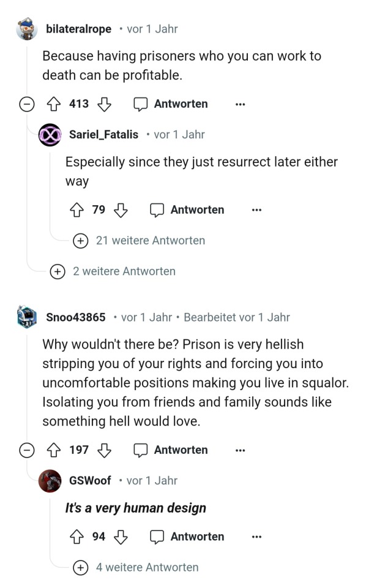
Task: Open bilateralrope's user profile link
Action: point(78,29)
